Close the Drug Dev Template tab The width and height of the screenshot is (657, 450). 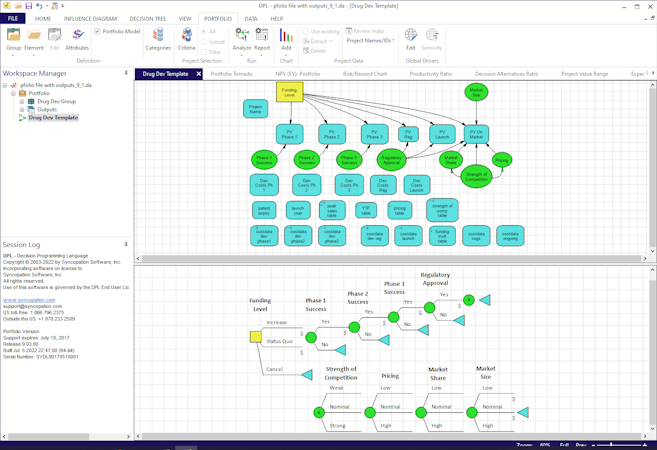199,74
